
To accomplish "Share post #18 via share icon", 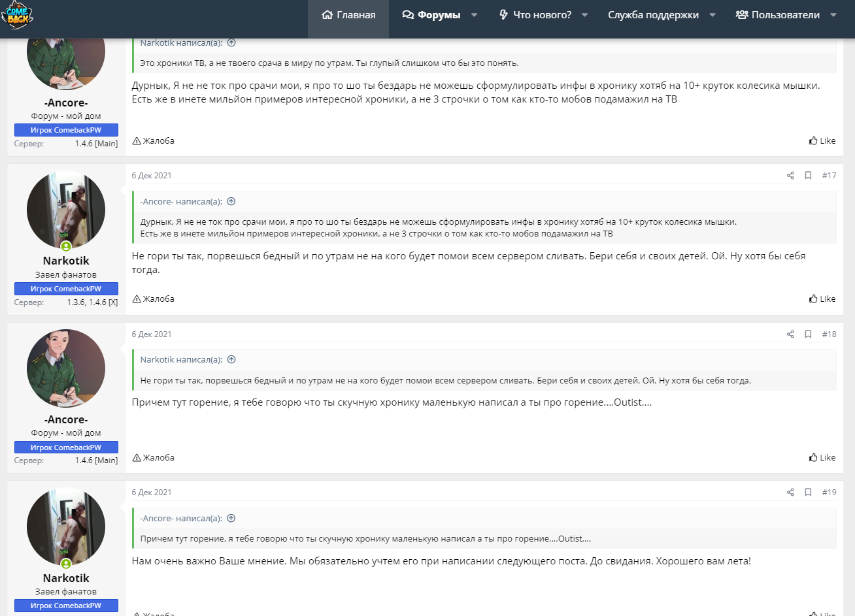I will pyautogui.click(x=790, y=334).
